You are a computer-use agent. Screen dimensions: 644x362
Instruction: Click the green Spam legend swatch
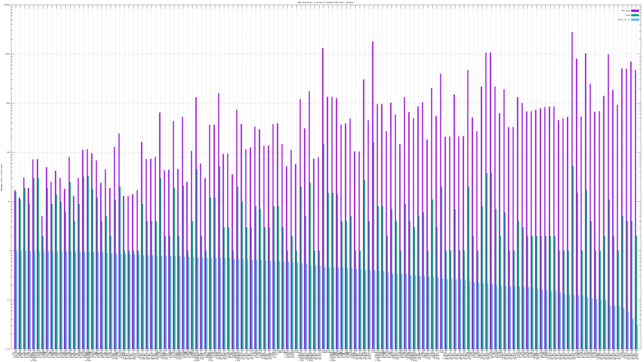coord(635,15)
